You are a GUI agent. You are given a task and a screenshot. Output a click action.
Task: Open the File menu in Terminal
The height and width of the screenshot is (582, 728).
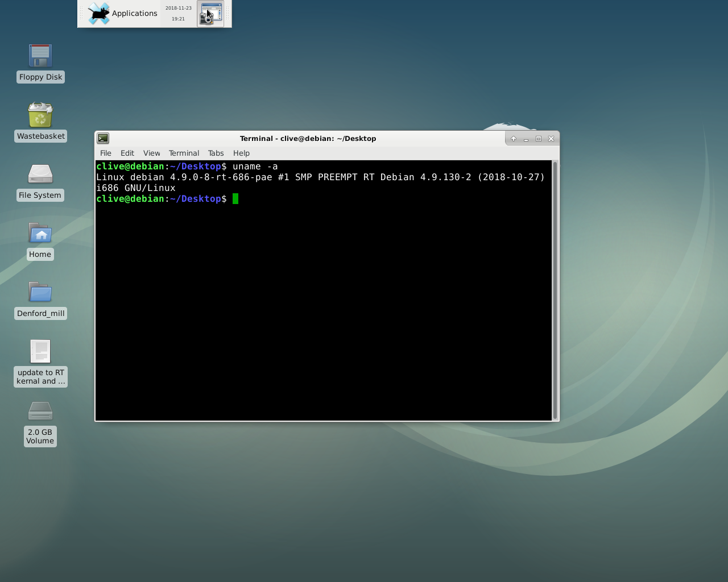[106, 153]
